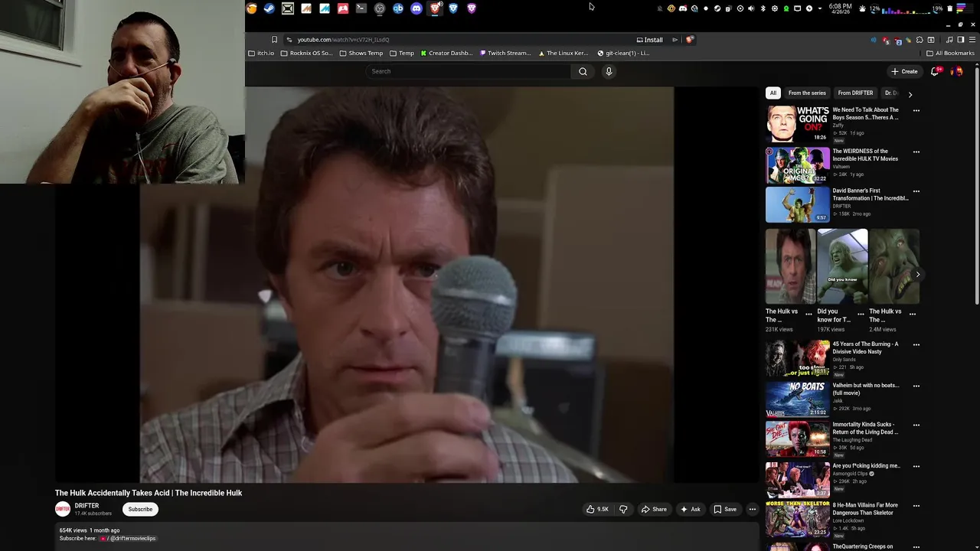The height and width of the screenshot is (551, 980).
Task: Open the DRIFTER channel avatar
Action: [63, 509]
